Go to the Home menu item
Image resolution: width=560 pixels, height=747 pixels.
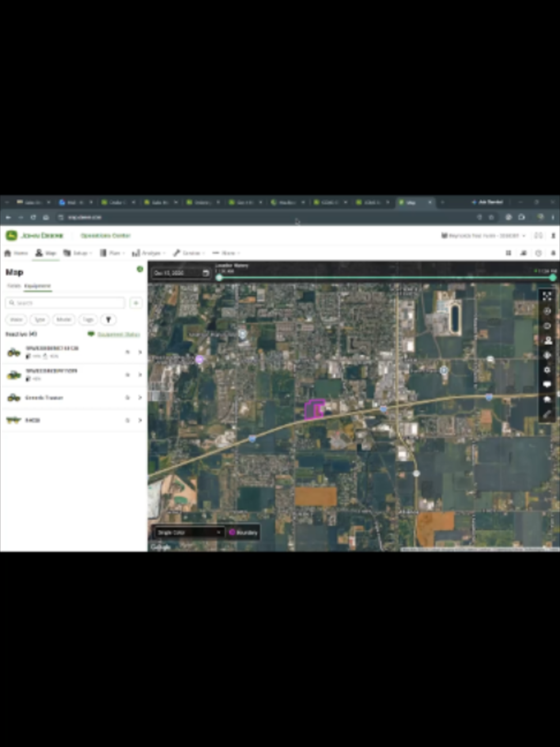coord(16,253)
